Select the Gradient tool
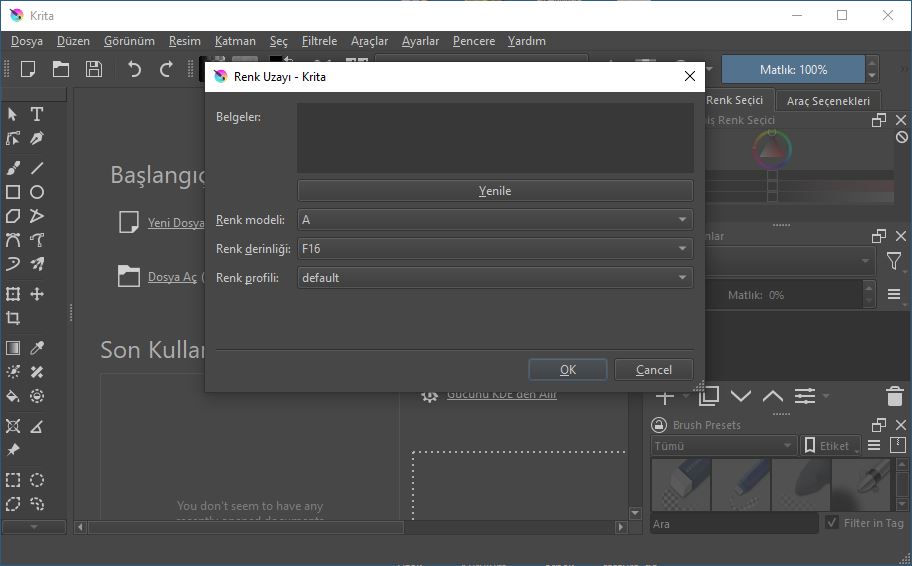Screen dimensions: 912x566 point(13,348)
